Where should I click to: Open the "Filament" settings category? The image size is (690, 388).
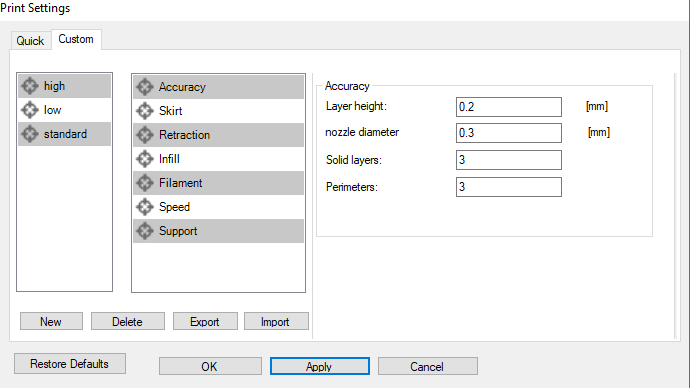pos(218,183)
